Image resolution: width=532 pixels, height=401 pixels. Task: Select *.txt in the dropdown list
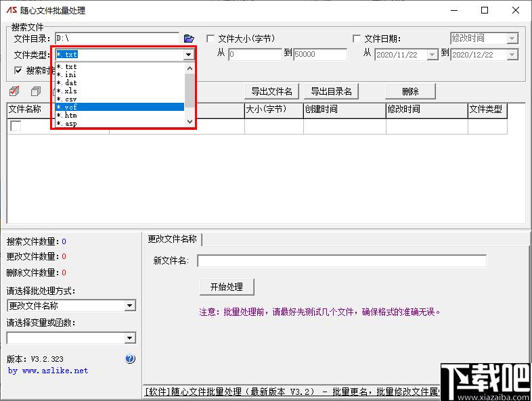(x=120, y=66)
